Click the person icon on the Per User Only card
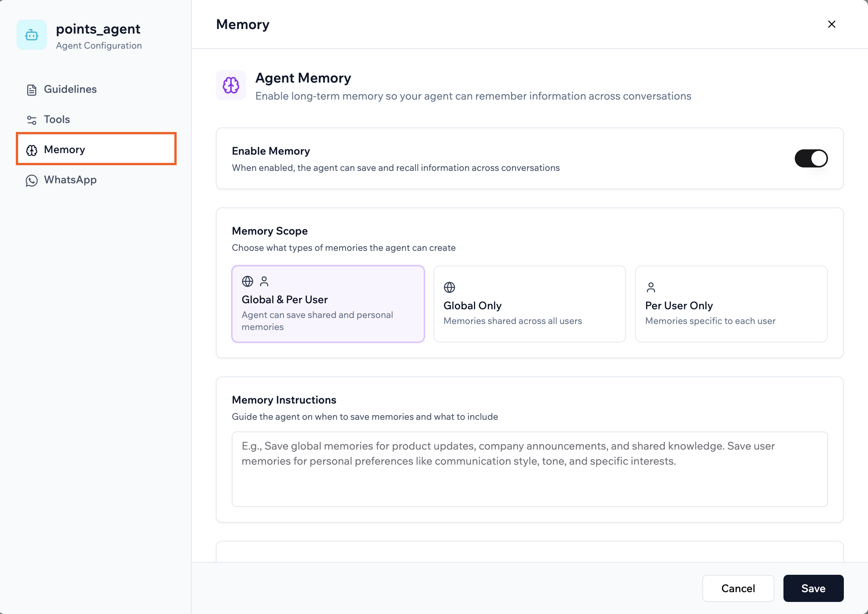The width and height of the screenshot is (868, 614). tap(651, 287)
